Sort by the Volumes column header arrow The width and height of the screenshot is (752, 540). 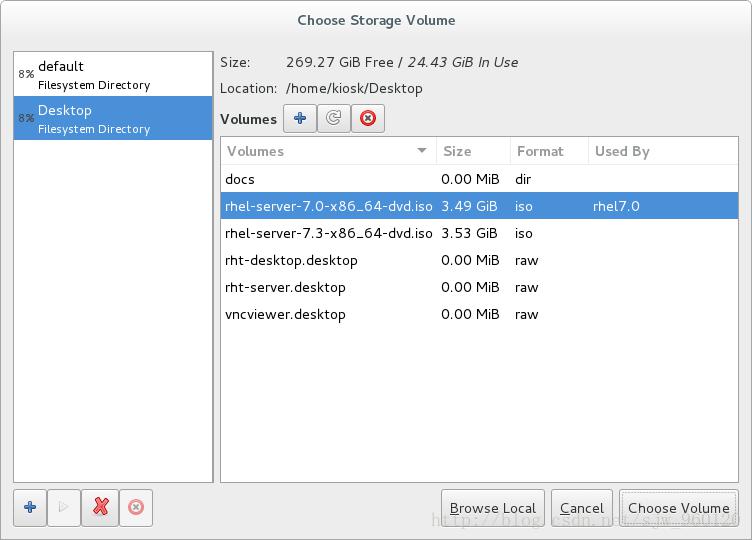[423, 152]
